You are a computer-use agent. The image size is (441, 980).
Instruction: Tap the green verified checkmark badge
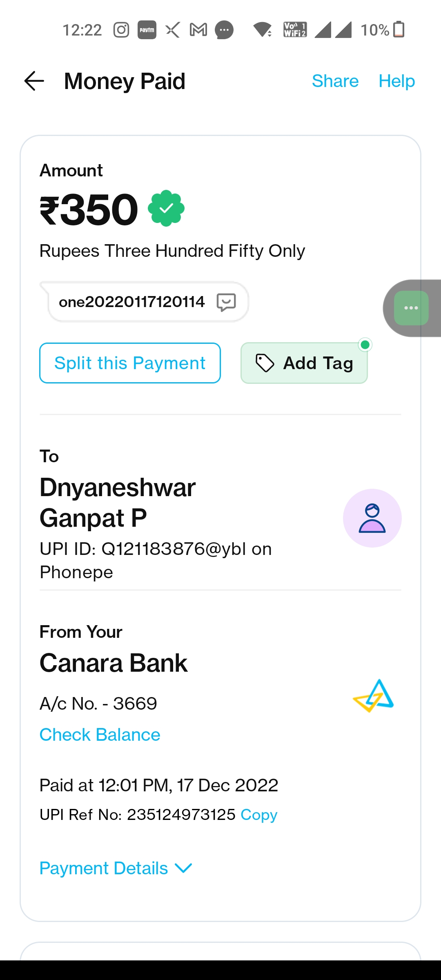166,208
